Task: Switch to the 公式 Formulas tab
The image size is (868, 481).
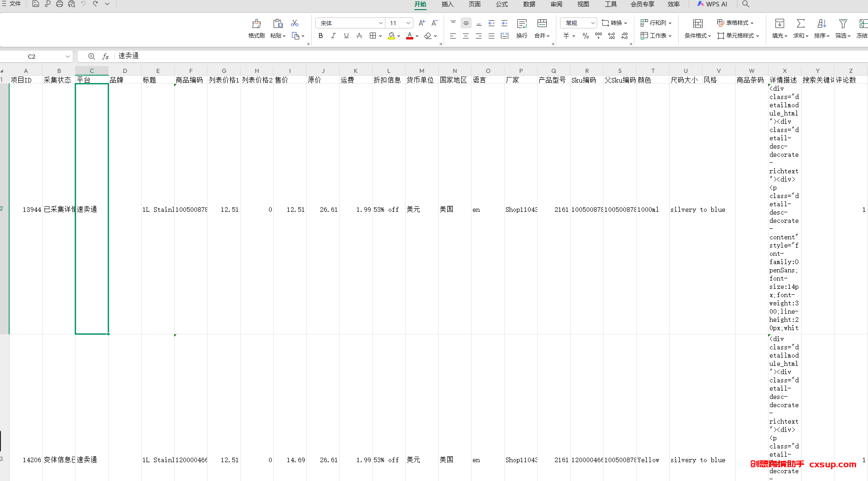Action: (502, 4)
